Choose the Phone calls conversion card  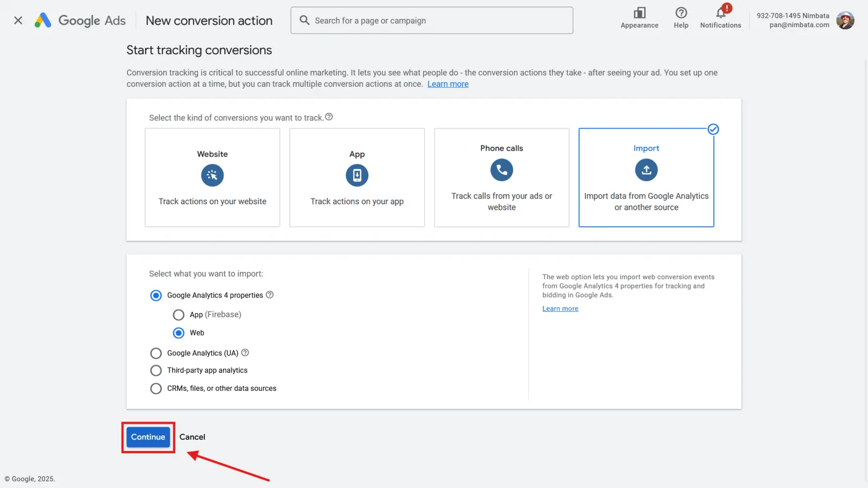(502, 177)
